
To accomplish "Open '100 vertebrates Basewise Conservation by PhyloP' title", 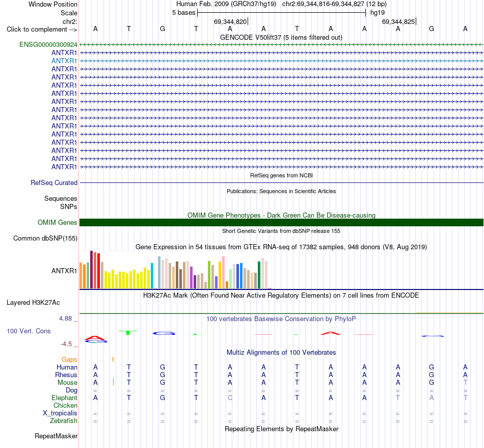I will point(281,319).
